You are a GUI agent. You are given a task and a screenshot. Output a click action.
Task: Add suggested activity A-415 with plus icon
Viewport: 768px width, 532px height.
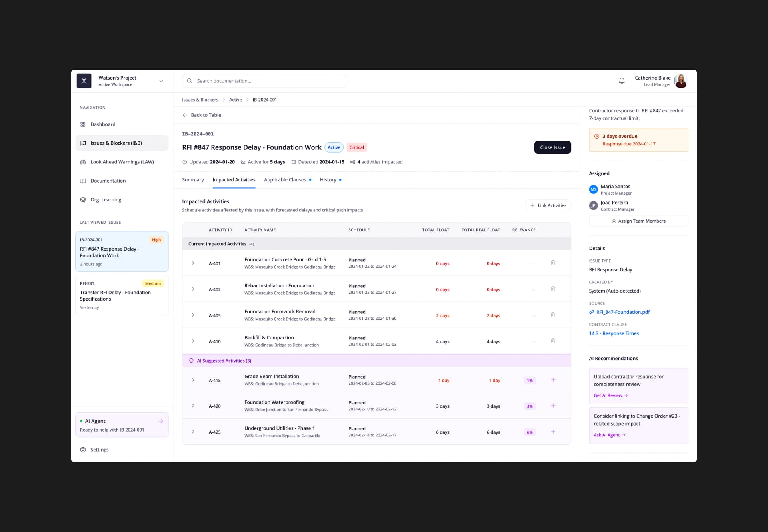[x=553, y=380]
